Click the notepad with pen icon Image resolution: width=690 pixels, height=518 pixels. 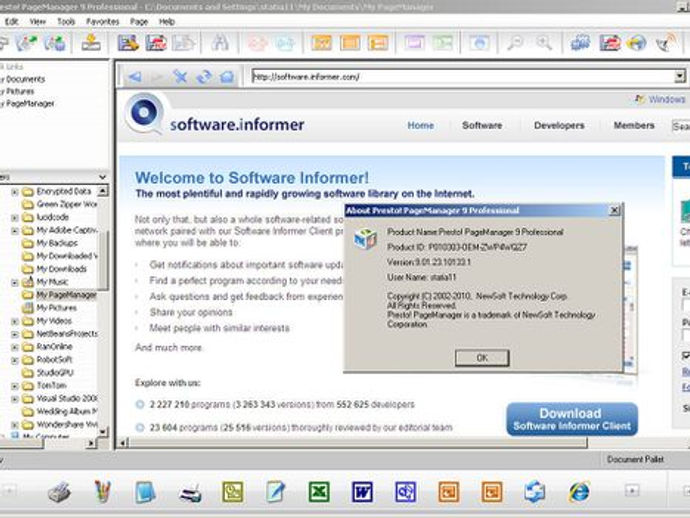276,492
